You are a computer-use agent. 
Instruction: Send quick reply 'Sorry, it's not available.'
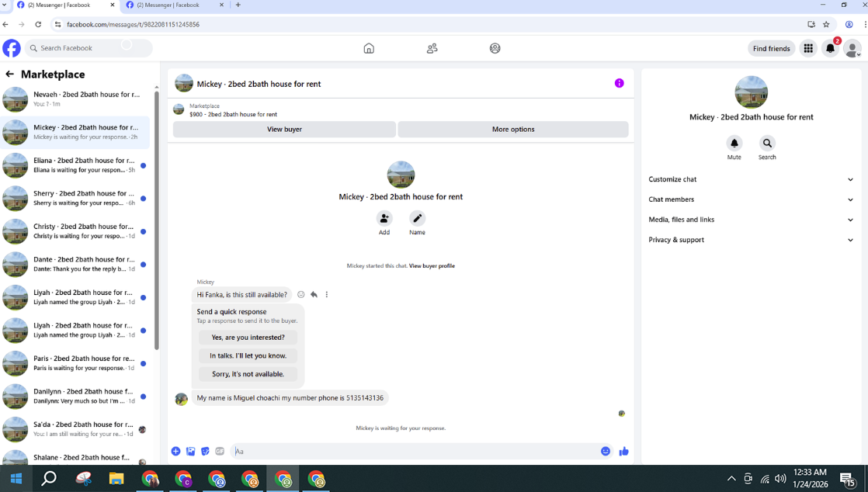click(248, 374)
